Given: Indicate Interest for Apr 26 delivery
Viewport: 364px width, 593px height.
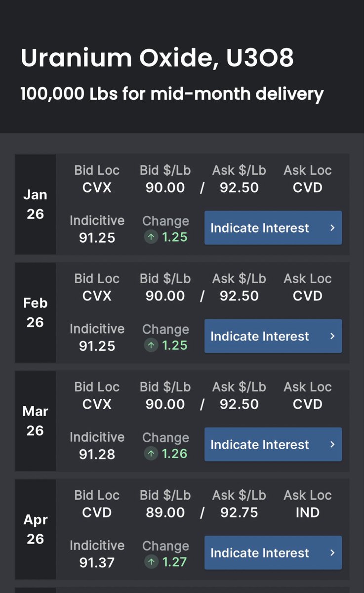Looking at the screenshot, I should [273, 552].
